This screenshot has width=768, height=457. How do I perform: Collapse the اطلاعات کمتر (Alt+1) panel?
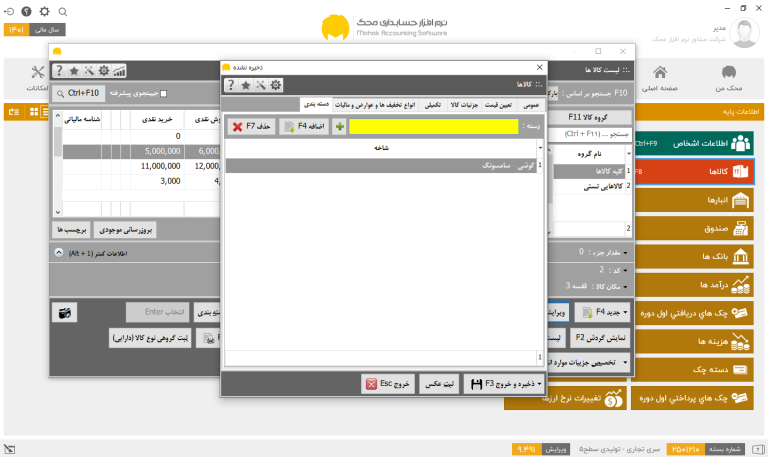(59, 253)
